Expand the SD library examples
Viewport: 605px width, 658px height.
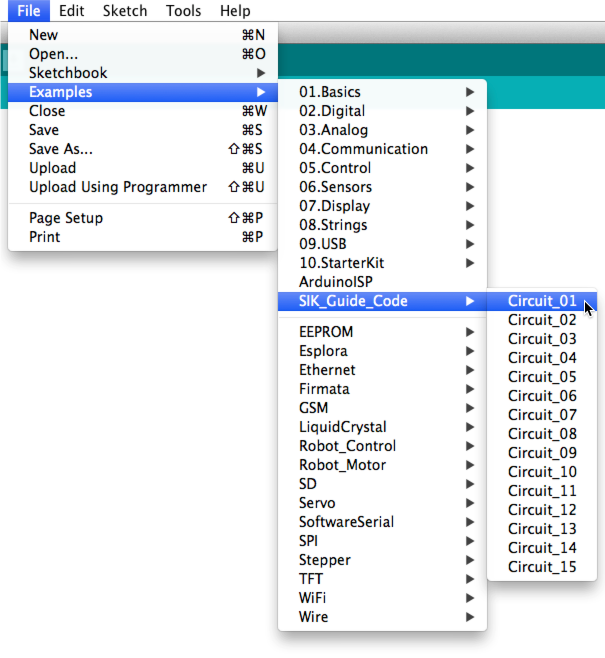[x=382, y=484]
